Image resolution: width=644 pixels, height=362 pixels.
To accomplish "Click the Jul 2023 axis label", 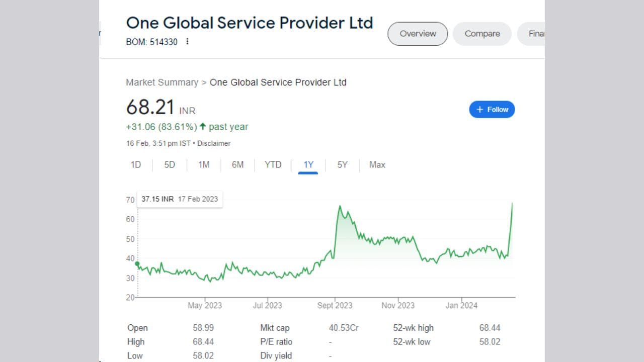I will tap(267, 305).
